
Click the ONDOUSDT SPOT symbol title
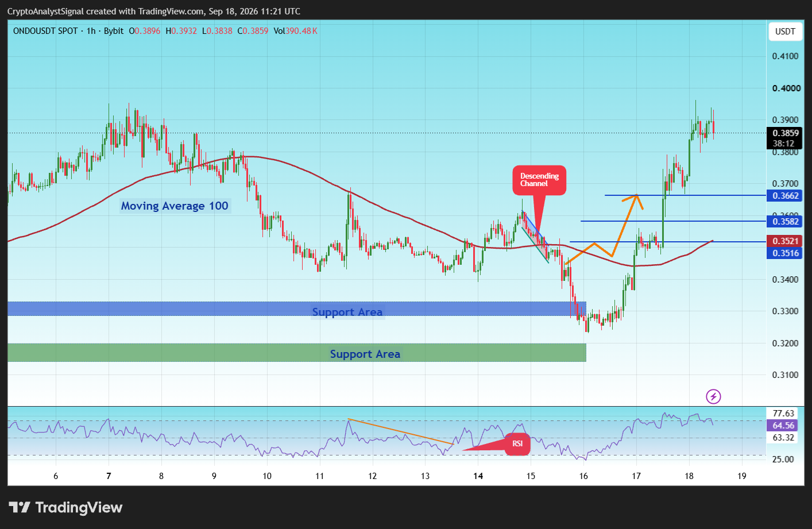[45, 31]
